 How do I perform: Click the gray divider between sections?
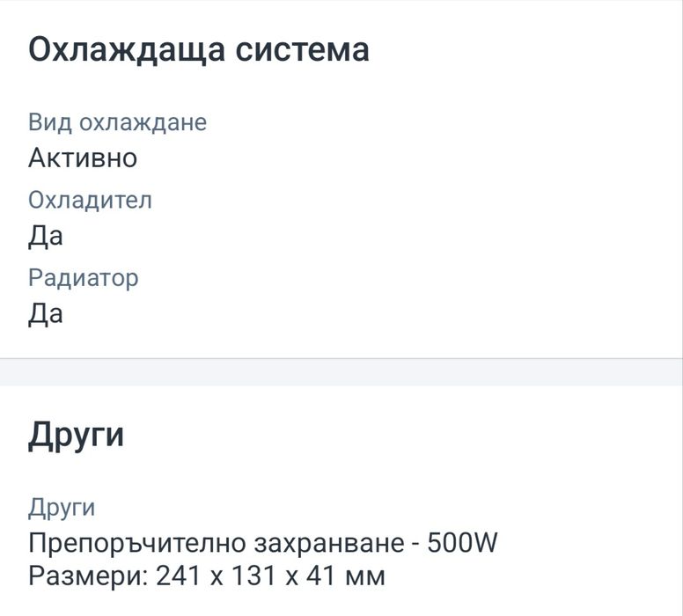click(341, 372)
